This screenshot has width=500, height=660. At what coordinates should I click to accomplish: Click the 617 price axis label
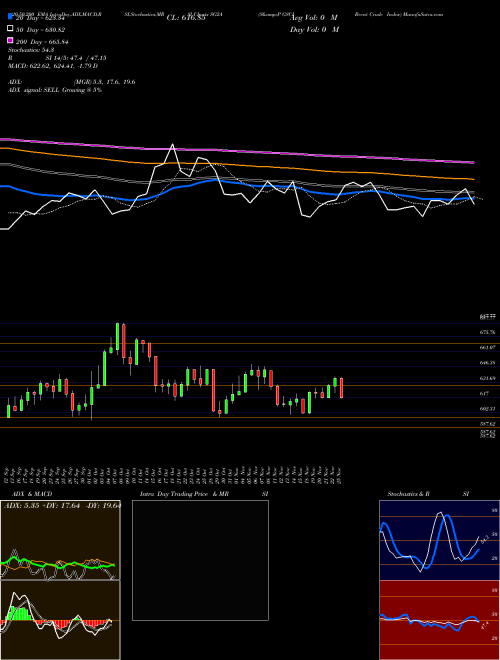[484, 393]
